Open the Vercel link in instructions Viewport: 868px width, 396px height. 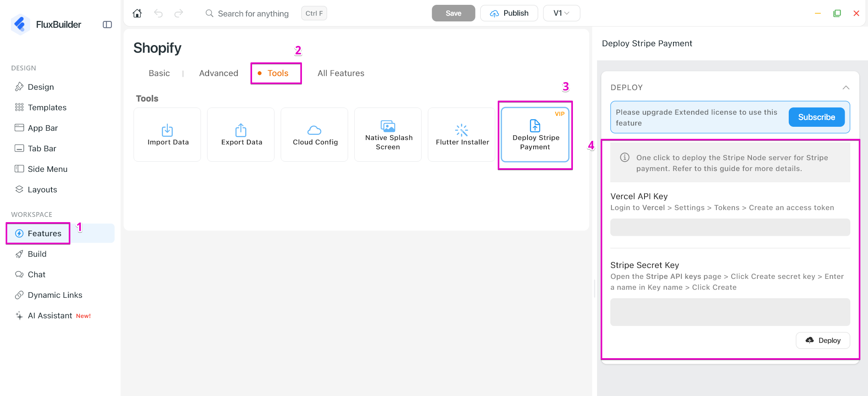tap(654, 208)
